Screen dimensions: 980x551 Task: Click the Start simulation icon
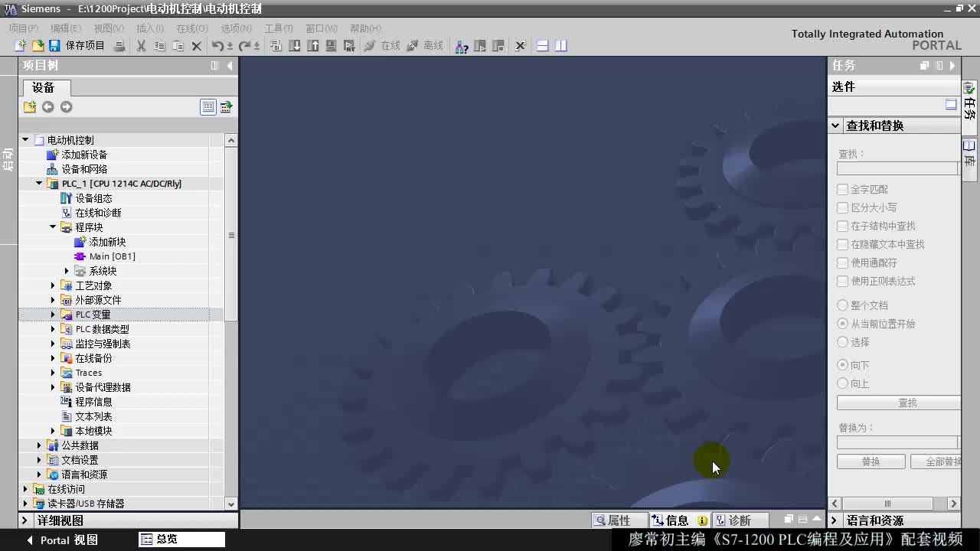coord(331,46)
